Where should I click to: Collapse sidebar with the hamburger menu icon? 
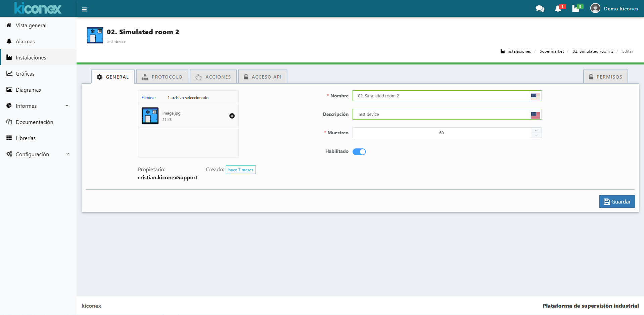point(84,9)
